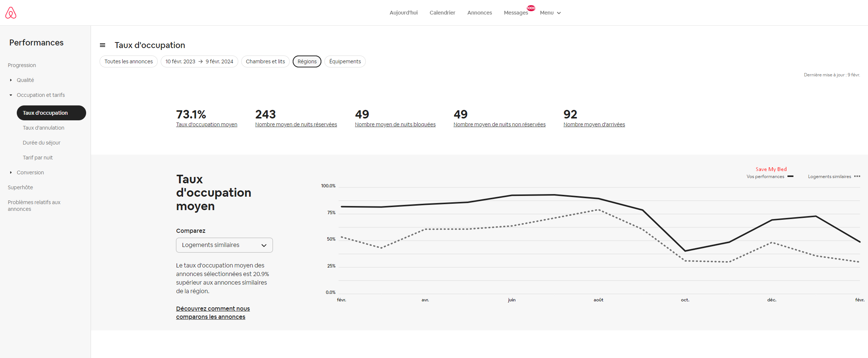Select the Aujourd'hui navigation item
The height and width of the screenshot is (358, 868).
pos(403,13)
